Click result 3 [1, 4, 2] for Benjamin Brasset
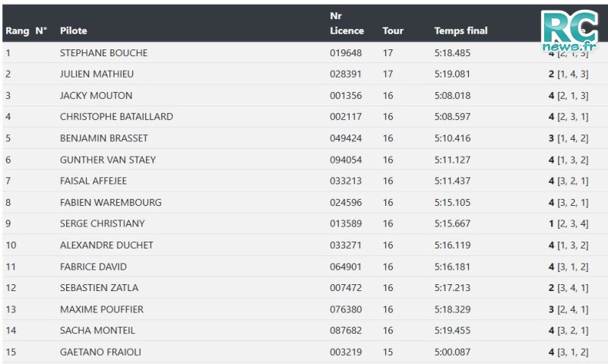The image size is (608, 364). tap(568, 138)
